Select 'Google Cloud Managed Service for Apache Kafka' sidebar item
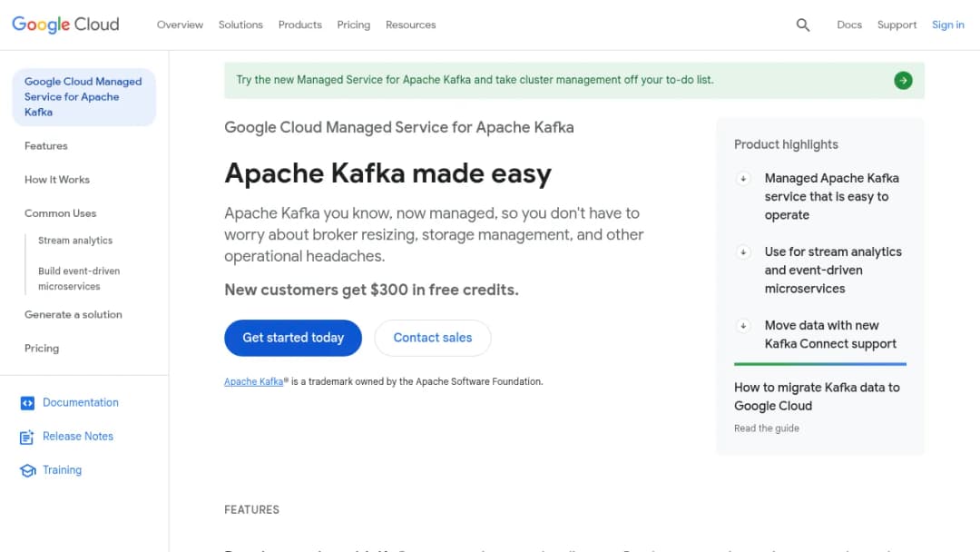980x552 pixels. click(x=83, y=97)
